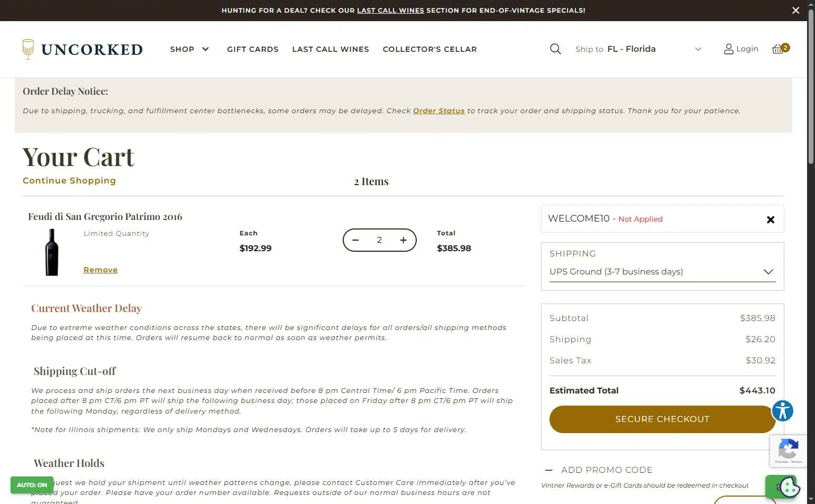The image size is (815, 504).
Task: Click the Uncorked logo
Action: [x=83, y=49]
